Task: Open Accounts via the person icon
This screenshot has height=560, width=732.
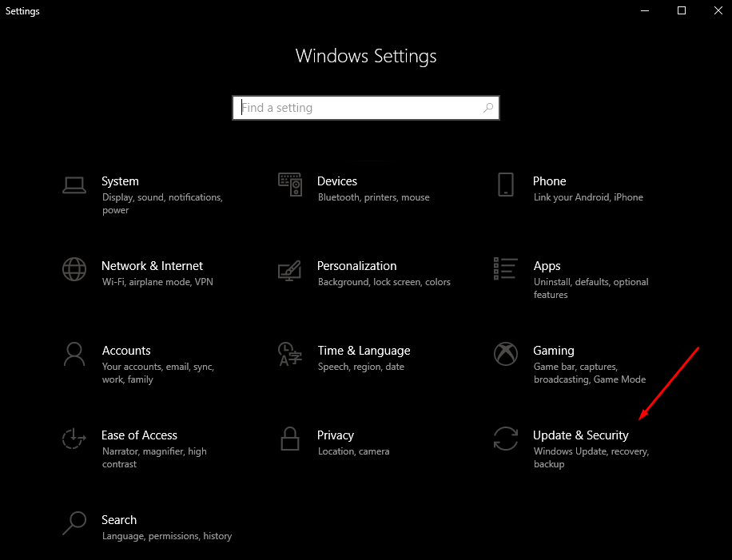Action: [74, 354]
